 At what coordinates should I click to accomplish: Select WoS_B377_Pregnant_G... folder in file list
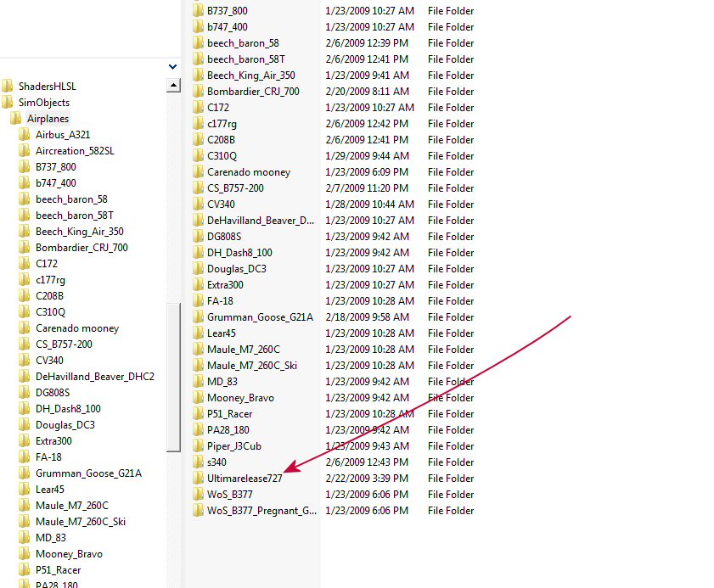coord(261,510)
